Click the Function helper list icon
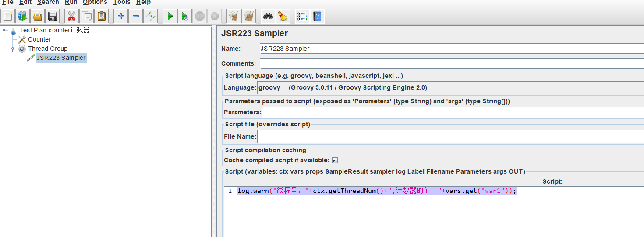644x237 pixels. click(x=302, y=17)
